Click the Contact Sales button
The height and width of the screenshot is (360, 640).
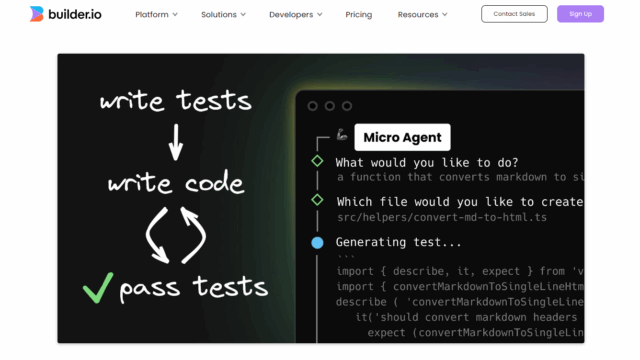click(514, 14)
